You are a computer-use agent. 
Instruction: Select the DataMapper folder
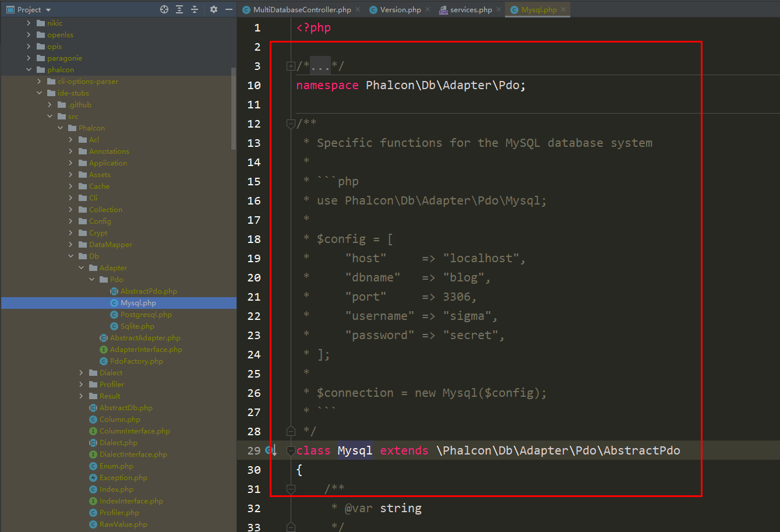pos(111,245)
